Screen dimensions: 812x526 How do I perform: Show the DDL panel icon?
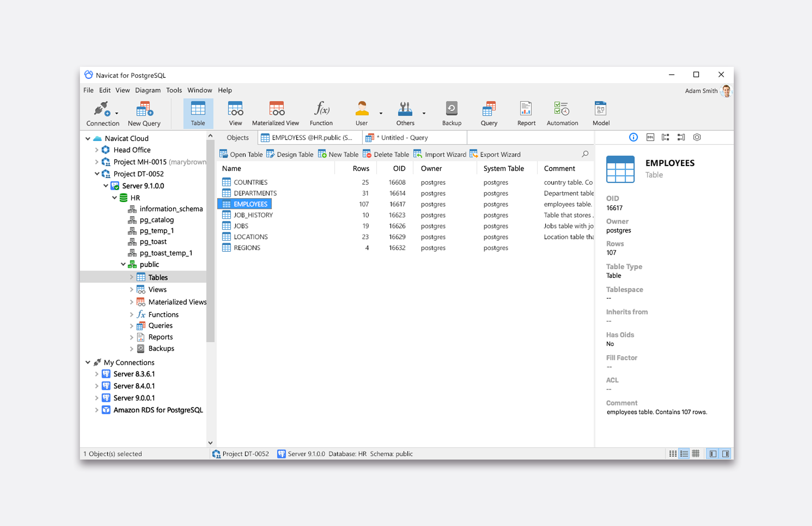pyautogui.click(x=650, y=137)
